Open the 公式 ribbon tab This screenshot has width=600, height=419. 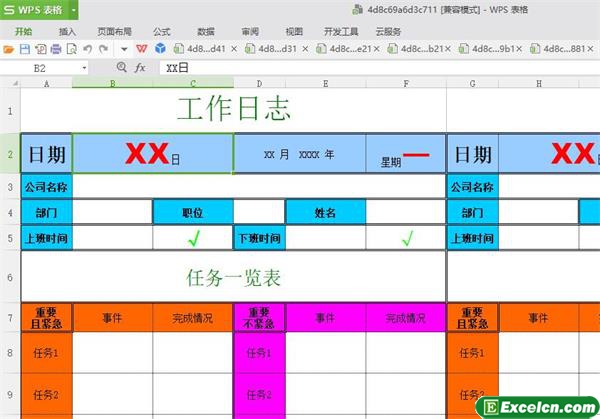click(161, 32)
